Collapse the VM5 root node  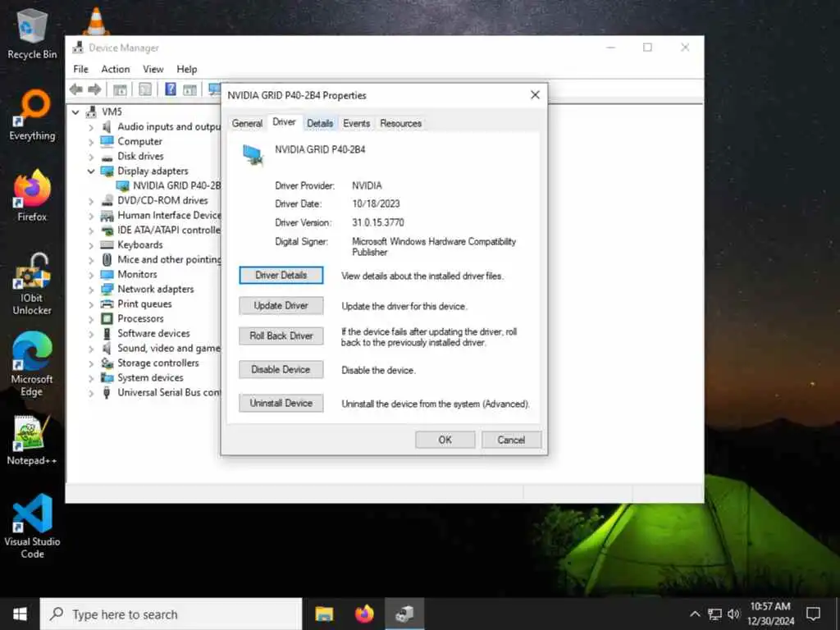(x=76, y=112)
